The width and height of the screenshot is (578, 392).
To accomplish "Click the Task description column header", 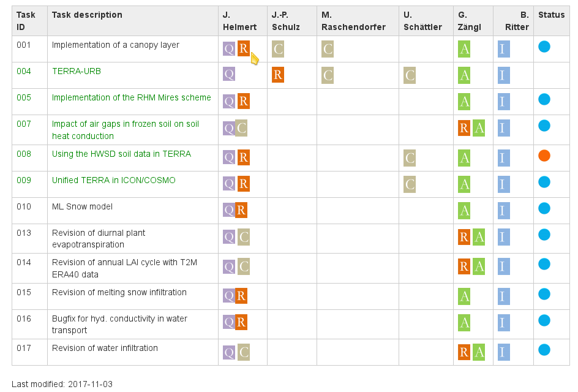I will coord(87,15).
